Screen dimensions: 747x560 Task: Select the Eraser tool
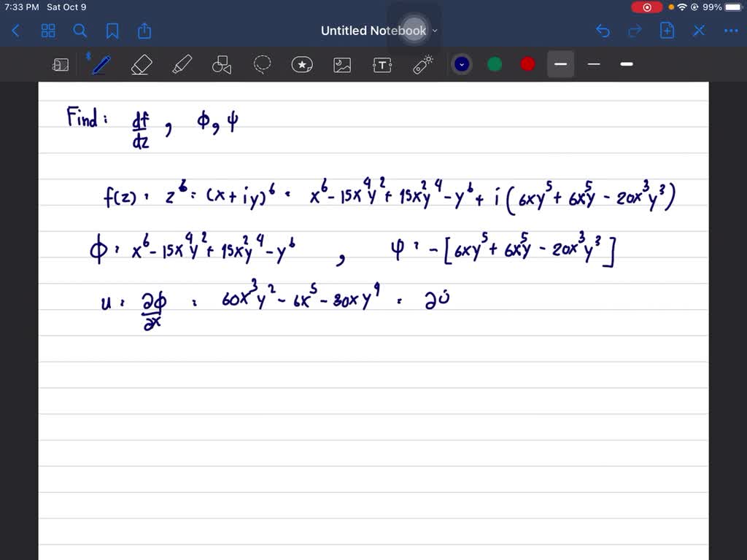pos(141,64)
